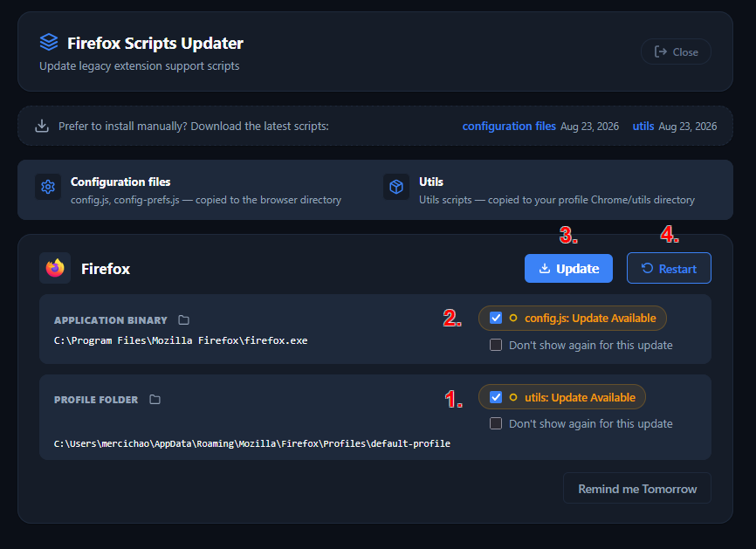
Task: Click Remind me Tomorrow button
Action: click(637, 489)
